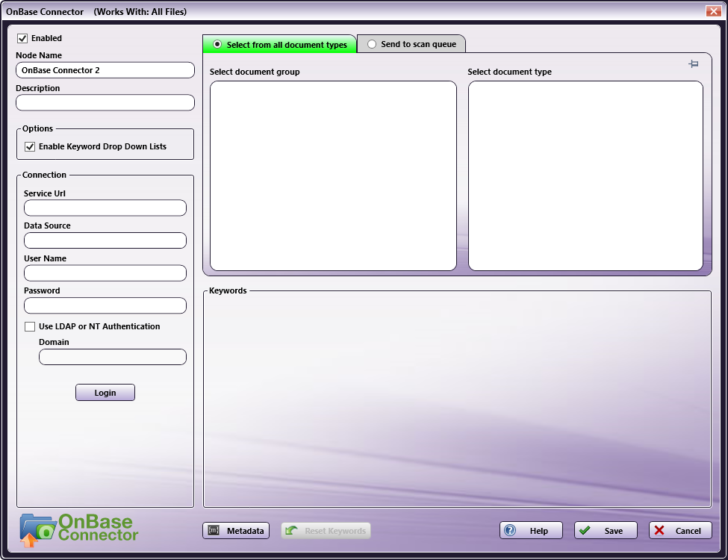This screenshot has height=560, width=728.
Task: Click the Domain input field
Action: [x=112, y=357]
